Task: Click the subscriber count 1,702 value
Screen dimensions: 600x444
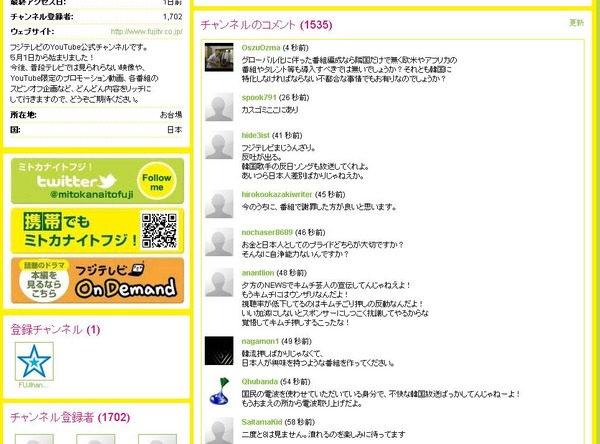Action: click(x=173, y=16)
